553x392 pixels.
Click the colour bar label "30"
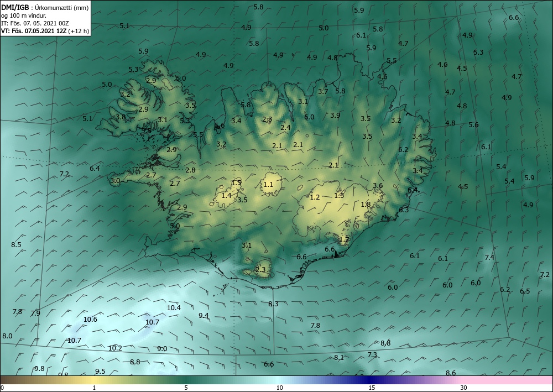463,388
